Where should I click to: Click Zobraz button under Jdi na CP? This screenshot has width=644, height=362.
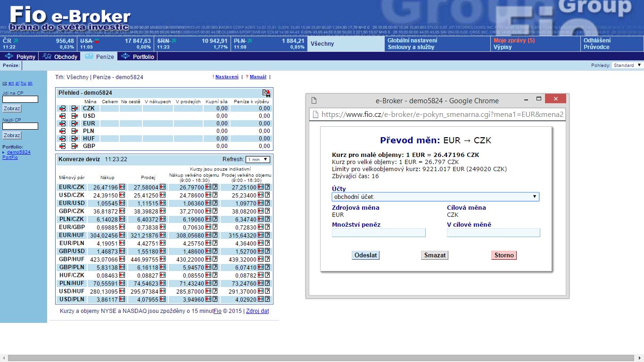[x=12, y=108]
